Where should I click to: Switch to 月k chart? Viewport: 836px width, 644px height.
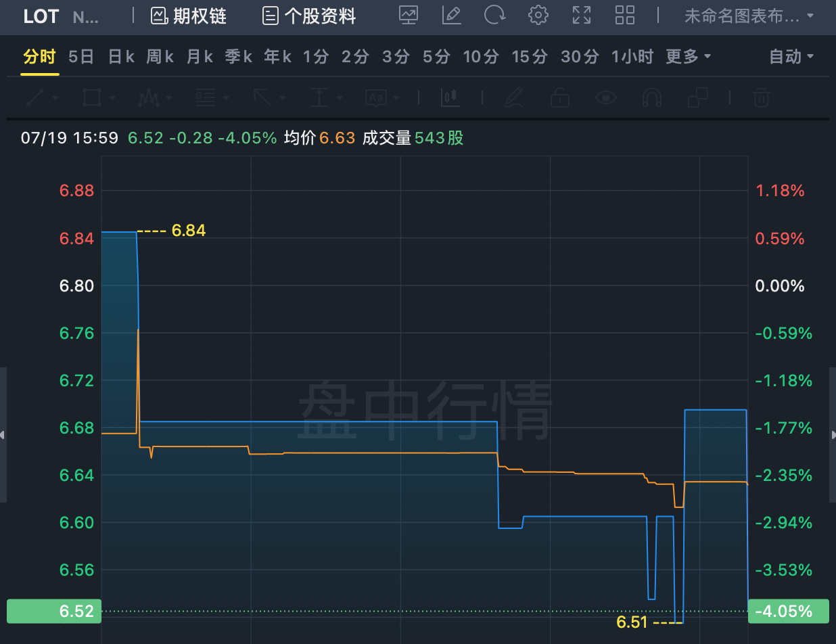click(x=200, y=57)
